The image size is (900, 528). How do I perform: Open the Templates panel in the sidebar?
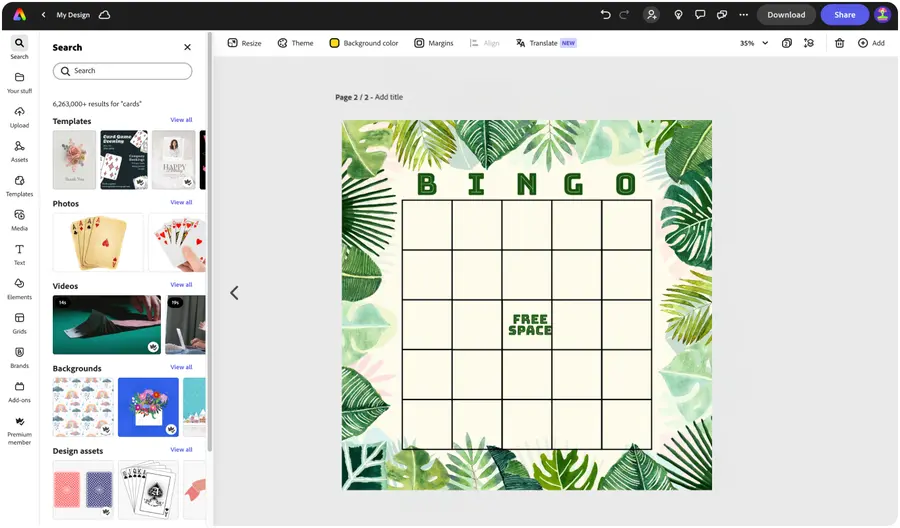point(20,186)
